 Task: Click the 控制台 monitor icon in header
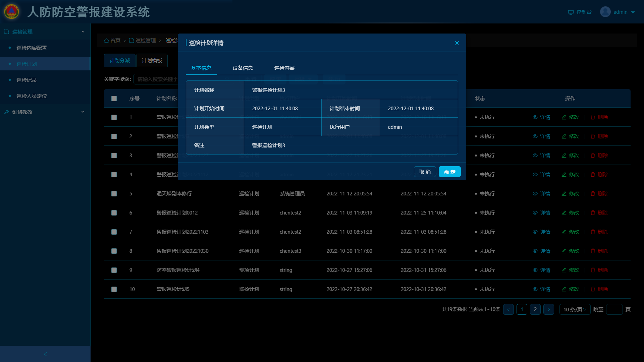[x=571, y=12]
